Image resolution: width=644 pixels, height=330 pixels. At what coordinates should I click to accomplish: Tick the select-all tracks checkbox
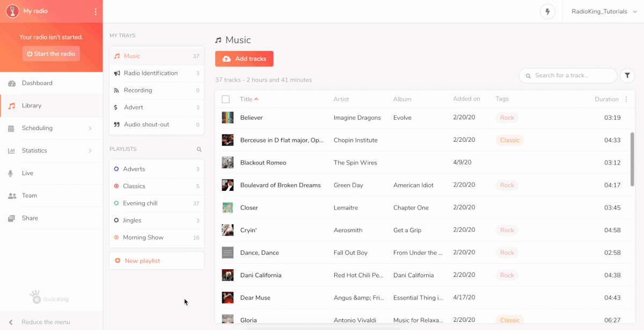pyautogui.click(x=225, y=99)
